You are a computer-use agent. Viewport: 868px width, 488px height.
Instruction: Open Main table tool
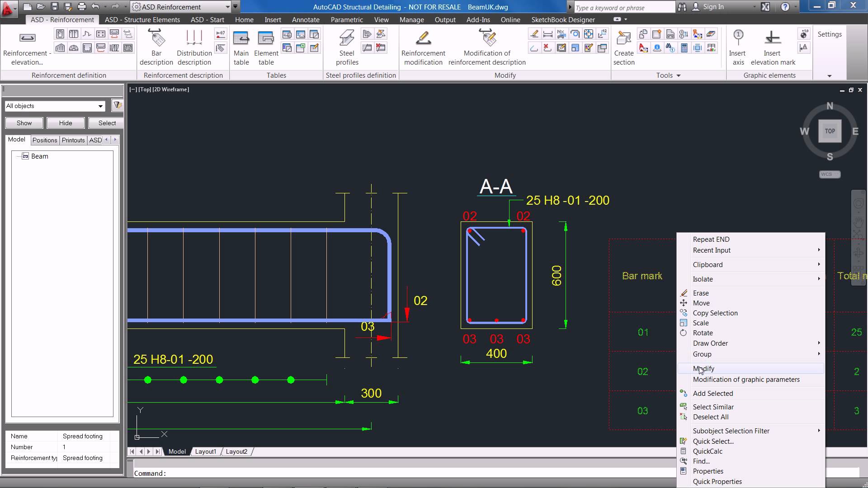tap(241, 48)
